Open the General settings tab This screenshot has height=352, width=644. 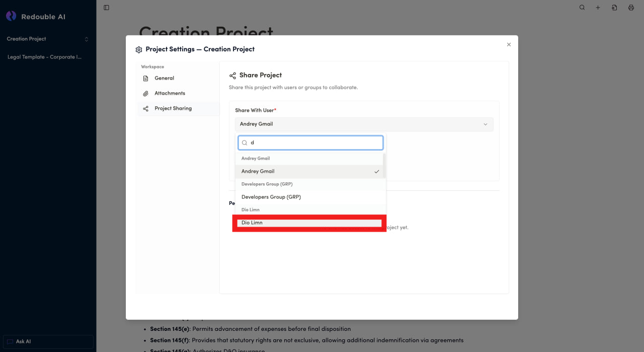coord(164,79)
